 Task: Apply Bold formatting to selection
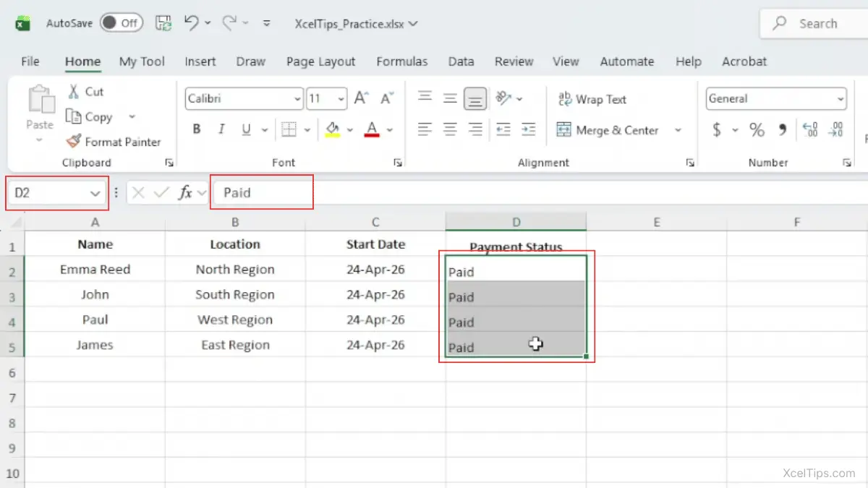(197, 130)
